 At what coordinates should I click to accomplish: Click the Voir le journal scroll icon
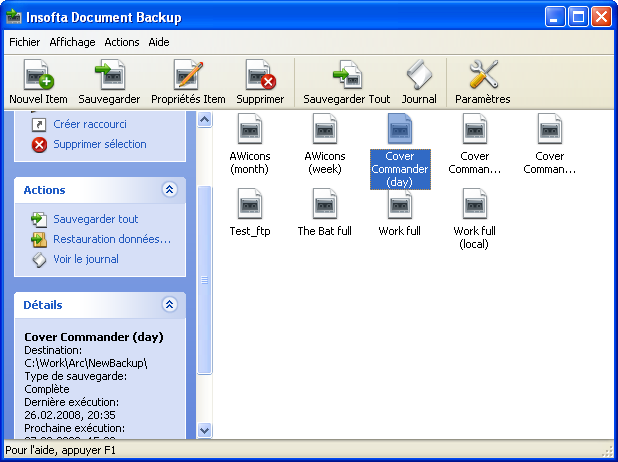(x=39, y=260)
